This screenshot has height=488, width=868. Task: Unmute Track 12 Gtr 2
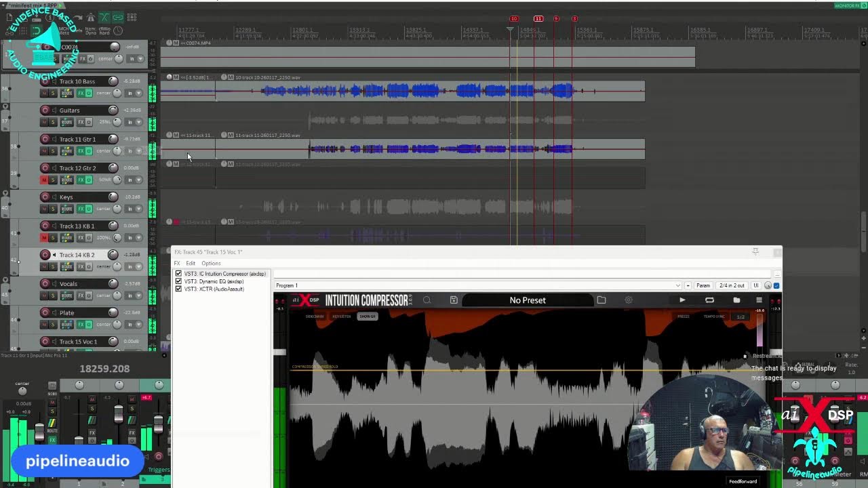[44, 180]
